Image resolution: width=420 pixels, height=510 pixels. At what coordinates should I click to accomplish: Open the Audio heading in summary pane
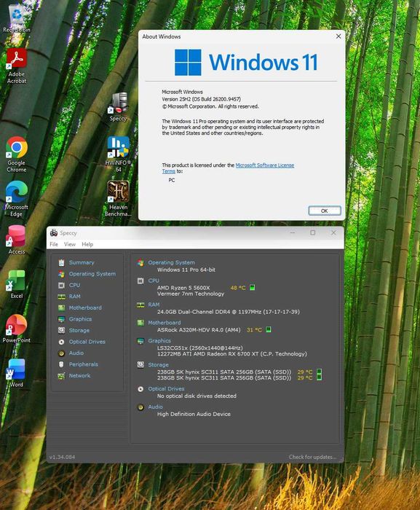155,407
